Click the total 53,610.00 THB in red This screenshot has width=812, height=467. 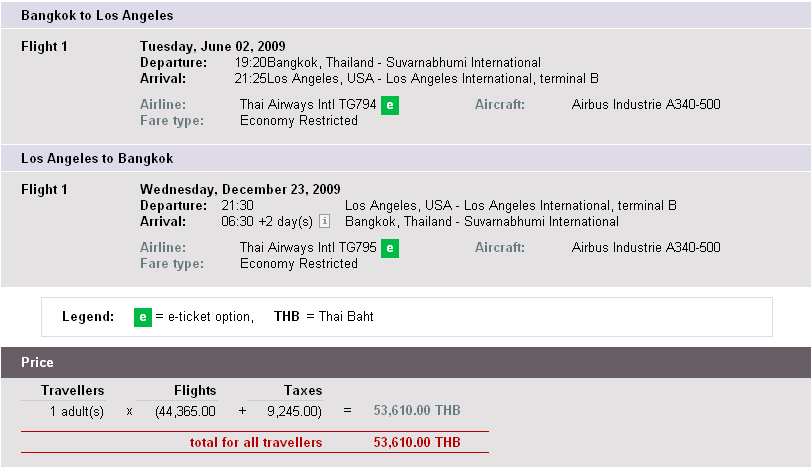417,442
